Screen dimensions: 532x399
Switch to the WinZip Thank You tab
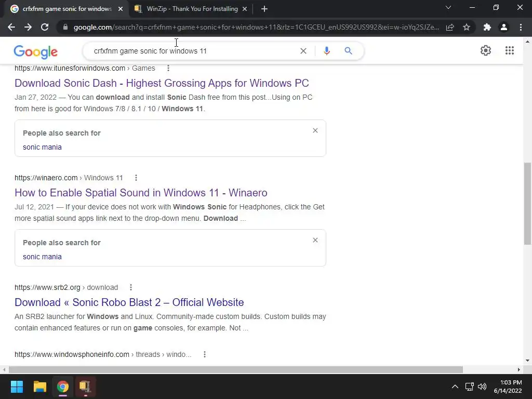tap(192, 9)
